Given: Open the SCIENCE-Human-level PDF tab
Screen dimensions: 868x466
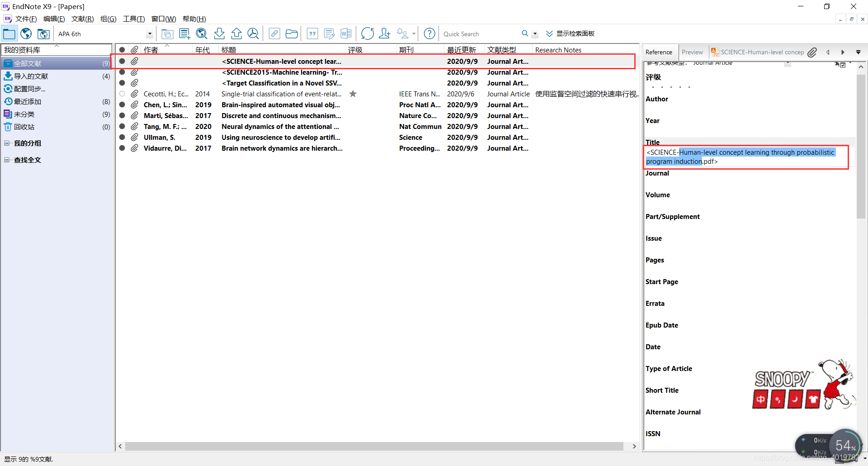Looking at the screenshot, I should [x=758, y=52].
